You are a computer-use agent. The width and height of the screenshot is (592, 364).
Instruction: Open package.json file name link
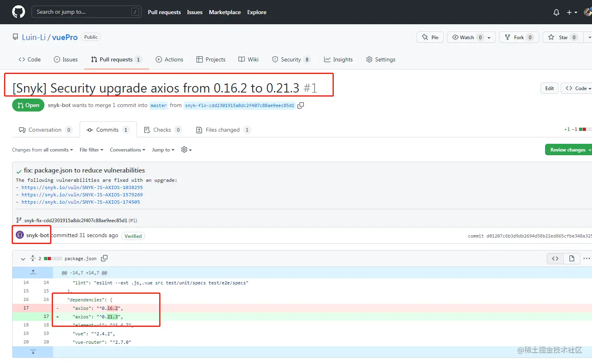[80, 259]
